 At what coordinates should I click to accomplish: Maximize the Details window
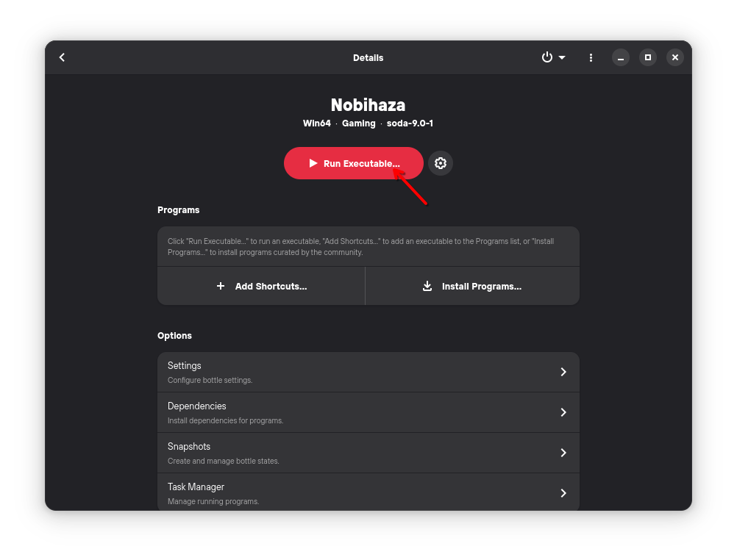[x=648, y=57]
